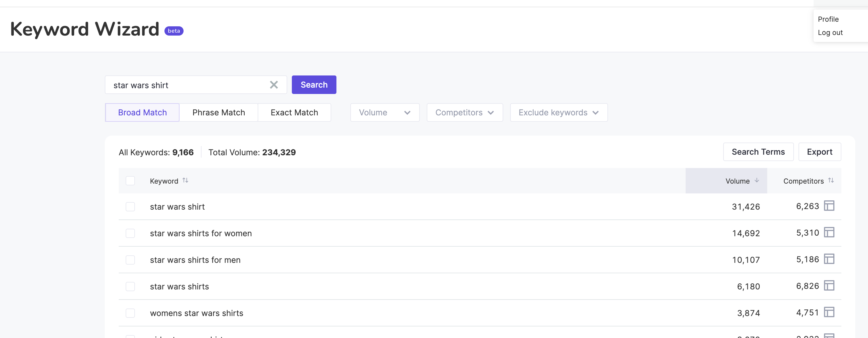The image size is (868, 338).
Task: Switch to the Phrase Match tab
Action: click(x=219, y=112)
